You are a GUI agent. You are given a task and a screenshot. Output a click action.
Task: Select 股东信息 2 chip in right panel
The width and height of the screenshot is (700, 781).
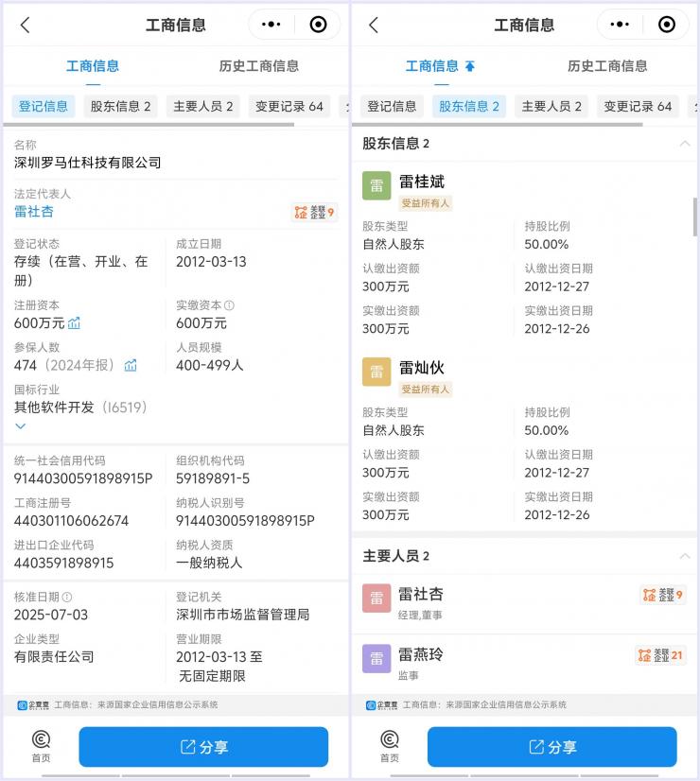[469, 106]
